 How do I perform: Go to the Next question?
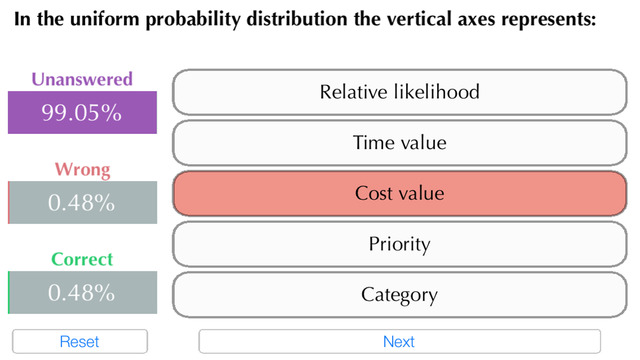[x=400, y=342]
